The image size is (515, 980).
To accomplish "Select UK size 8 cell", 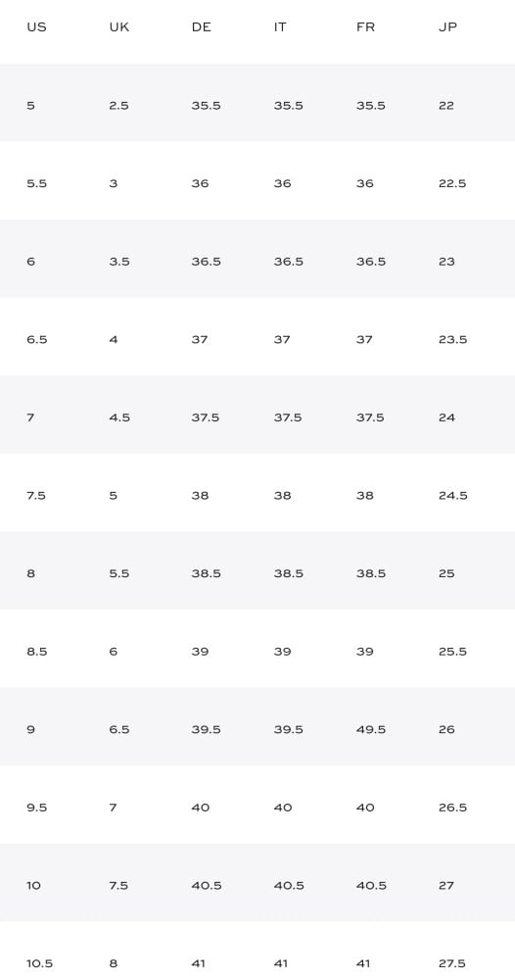I will 113,963.
